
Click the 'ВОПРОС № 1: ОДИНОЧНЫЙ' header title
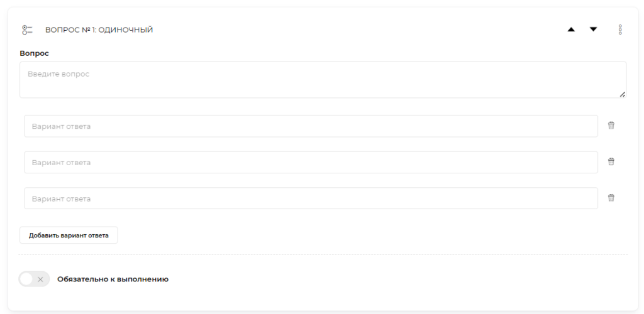pyautogui.click(x=99, y=30)
